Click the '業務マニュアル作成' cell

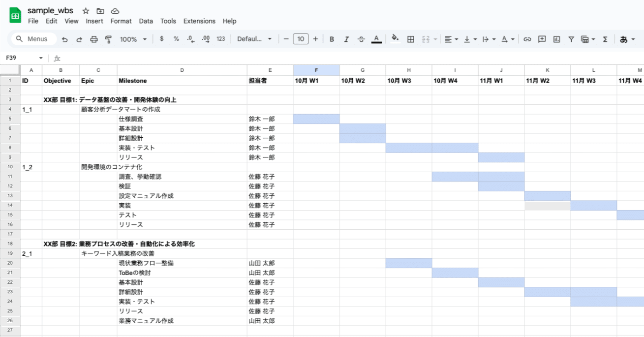pyautogui.click(x=182, y=321)
